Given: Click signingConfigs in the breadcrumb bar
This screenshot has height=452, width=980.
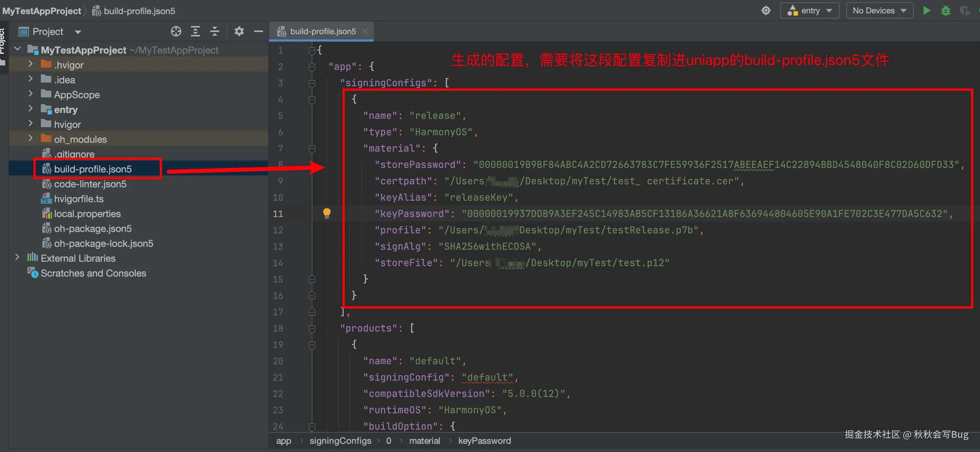Looking at the screenshot, I should click(x=340, y=441).
